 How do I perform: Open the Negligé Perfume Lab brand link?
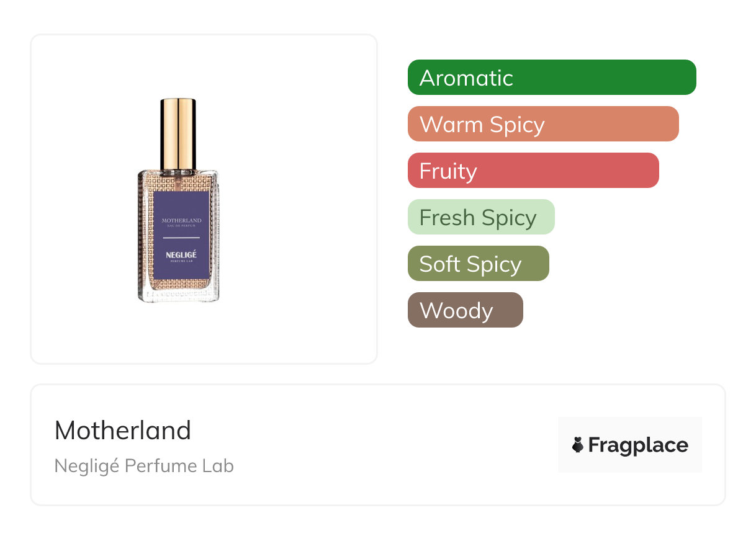pyautogui.click(x=144, y=466)
